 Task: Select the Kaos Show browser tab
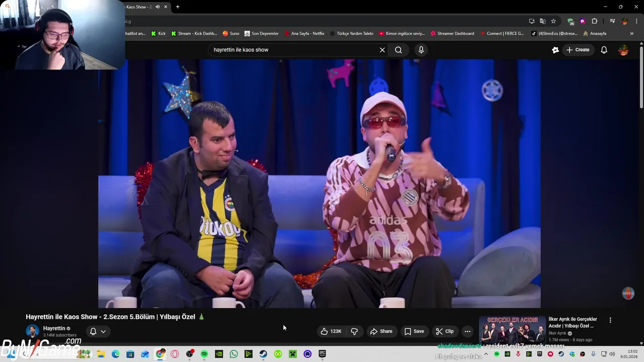point(139,7)
